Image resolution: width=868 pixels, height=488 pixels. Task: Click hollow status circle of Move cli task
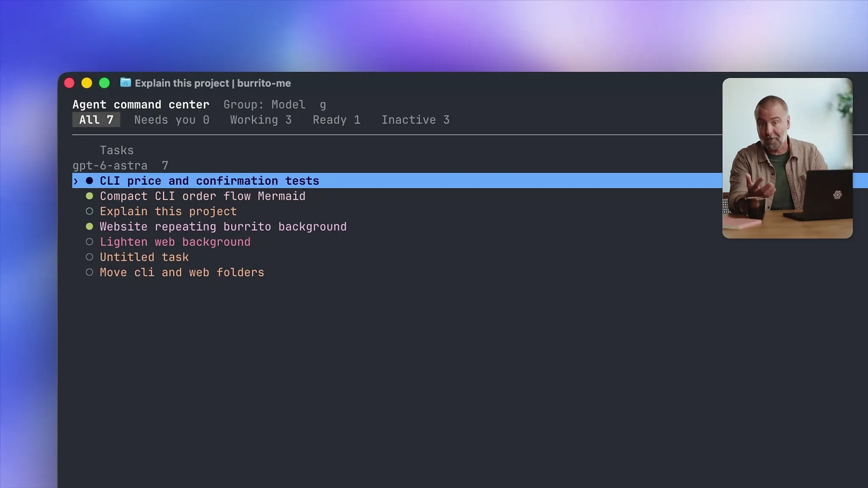[x=89, y=272]
